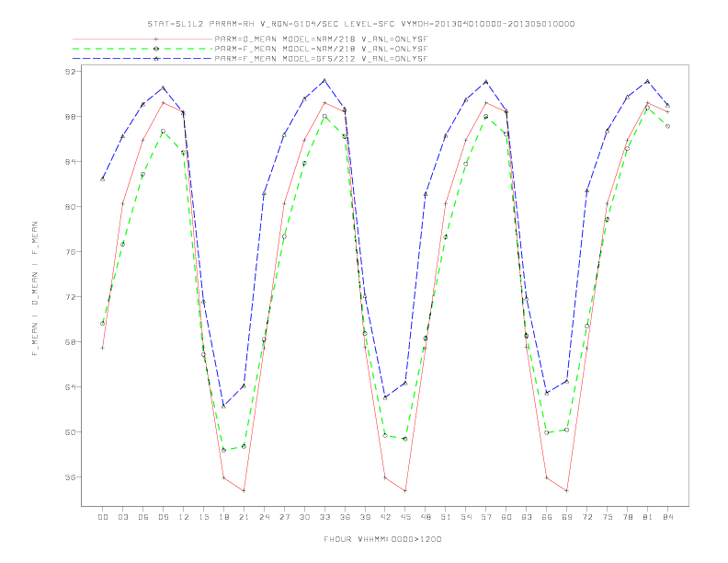
Task: Click x-axis forecast hour label 66
Action: pos(547,517)
